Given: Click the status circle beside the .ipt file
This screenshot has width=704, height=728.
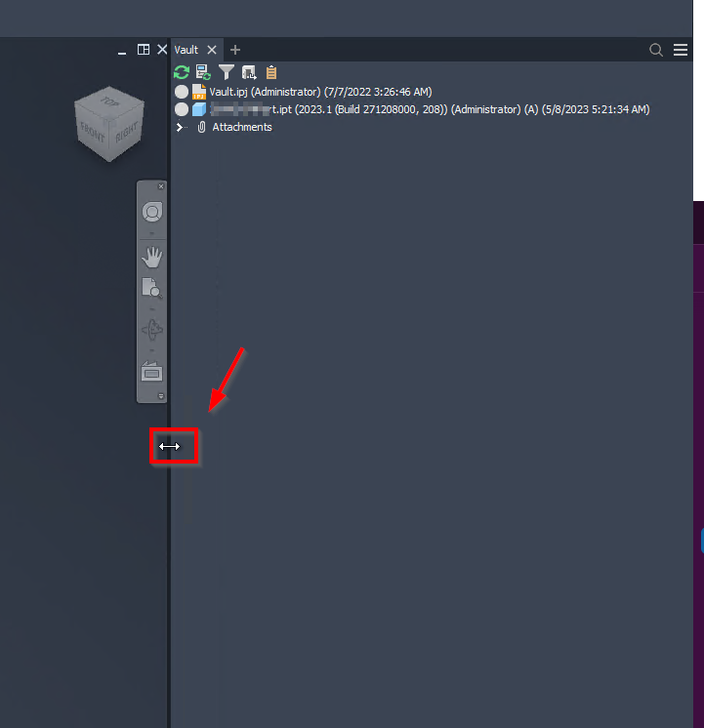Looking at the screenshot, I should [x=182, y=109].
